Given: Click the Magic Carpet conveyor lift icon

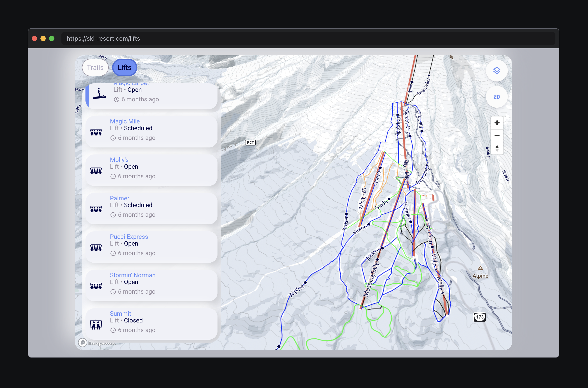Looking at the screenshot, I should point(99,94).
